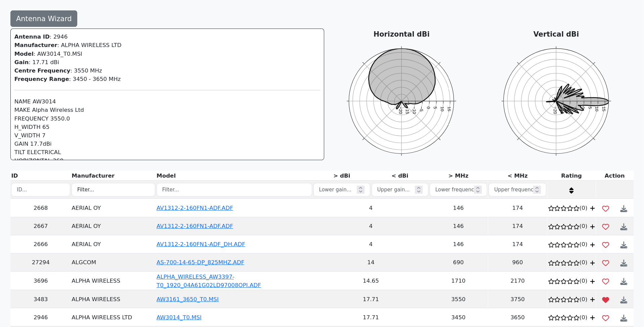Add rating for antenna 3696 plus icon
Viewport: 644px width, 327px height.
[x=593, y=281]
